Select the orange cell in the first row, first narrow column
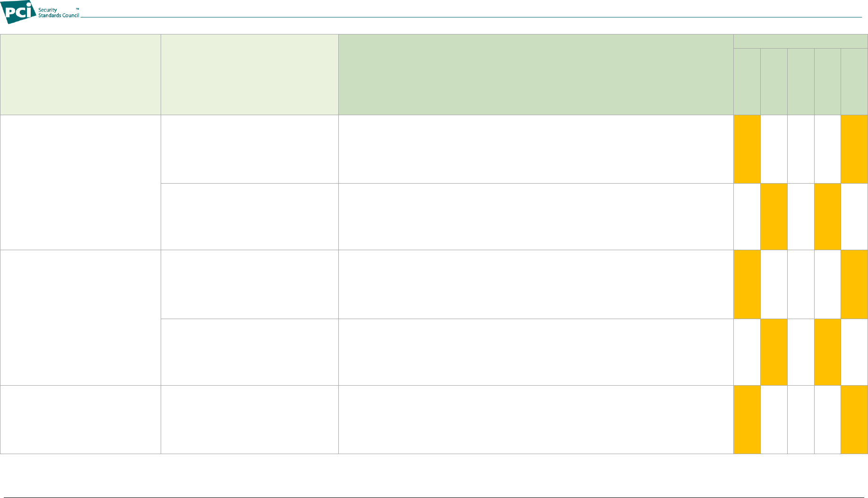 (747, 149)
